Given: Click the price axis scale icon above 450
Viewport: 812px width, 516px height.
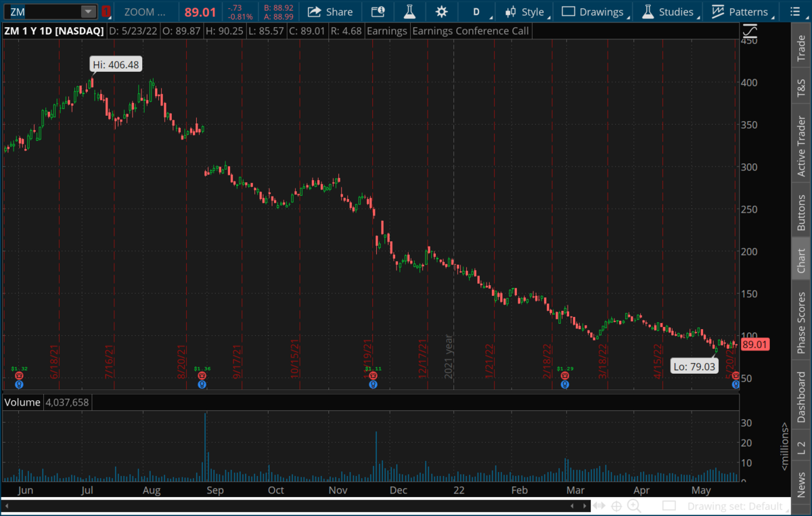Looking at the screenshot, I should point(750,31).
